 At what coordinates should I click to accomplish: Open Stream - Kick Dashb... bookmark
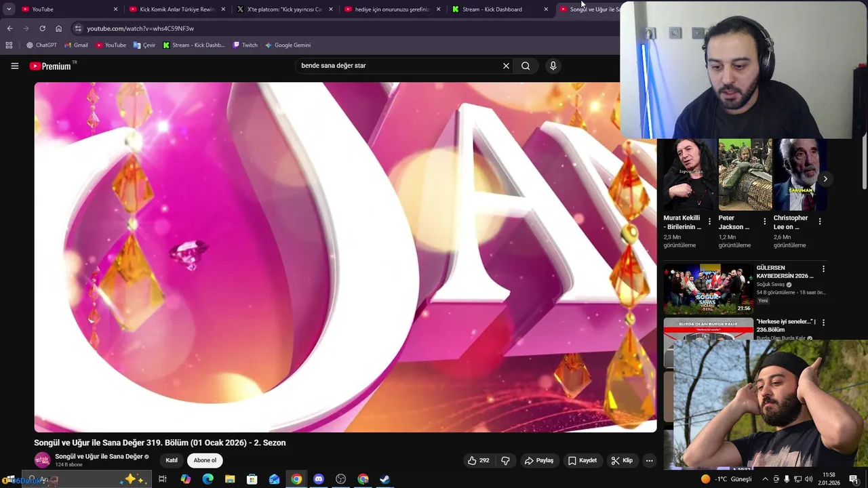(194, 45)
